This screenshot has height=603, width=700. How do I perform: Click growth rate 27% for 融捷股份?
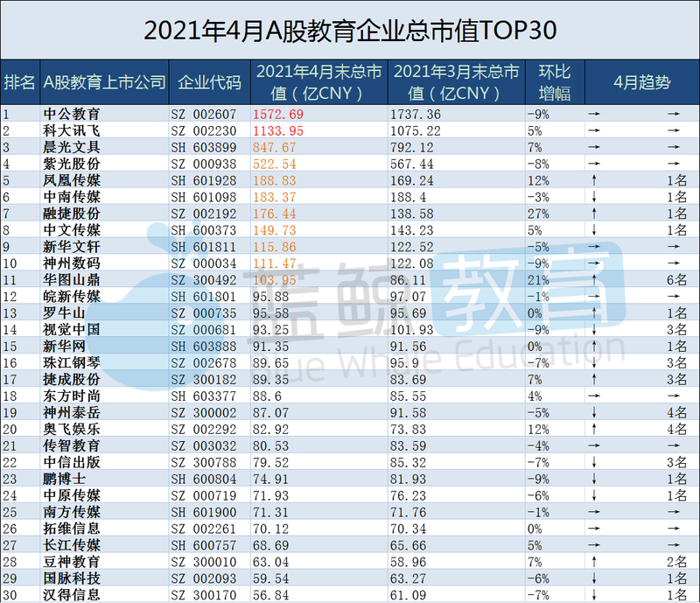click(x=538, y=214)
